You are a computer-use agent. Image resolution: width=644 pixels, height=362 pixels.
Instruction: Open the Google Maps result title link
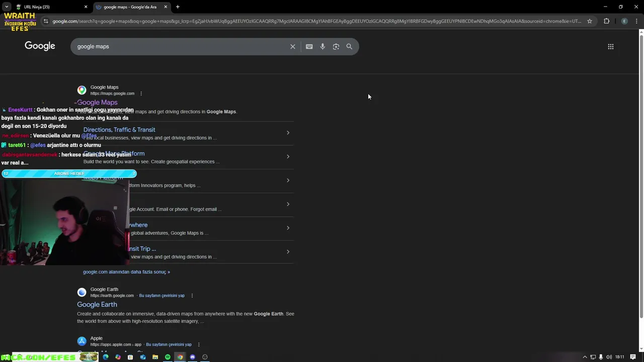point(97,103)
